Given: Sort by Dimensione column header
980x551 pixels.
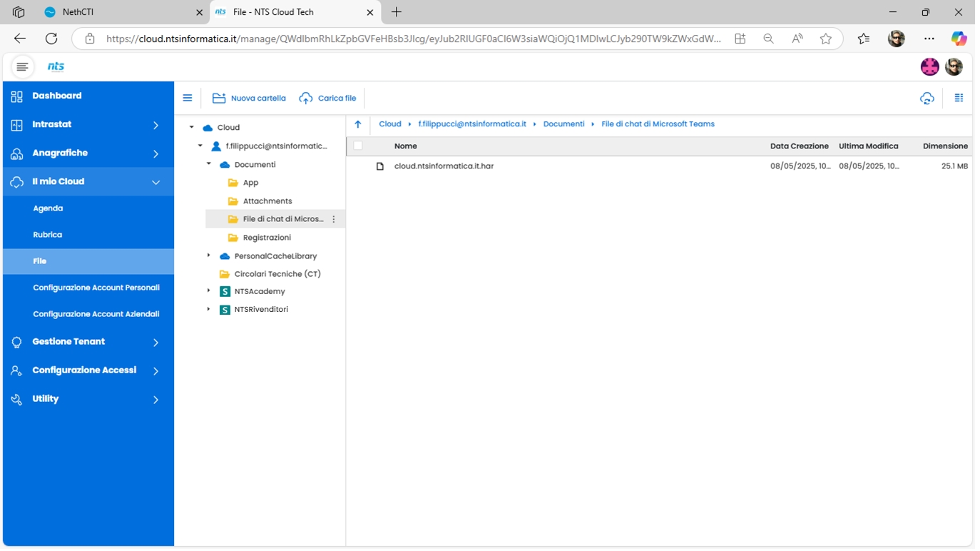Looking at the screenshot, I should 945,146.
